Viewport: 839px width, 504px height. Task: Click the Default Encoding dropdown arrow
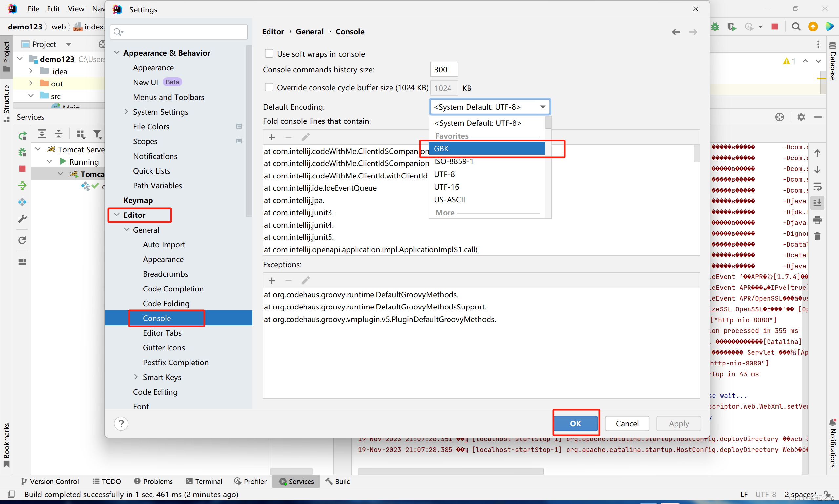[542, 106]
